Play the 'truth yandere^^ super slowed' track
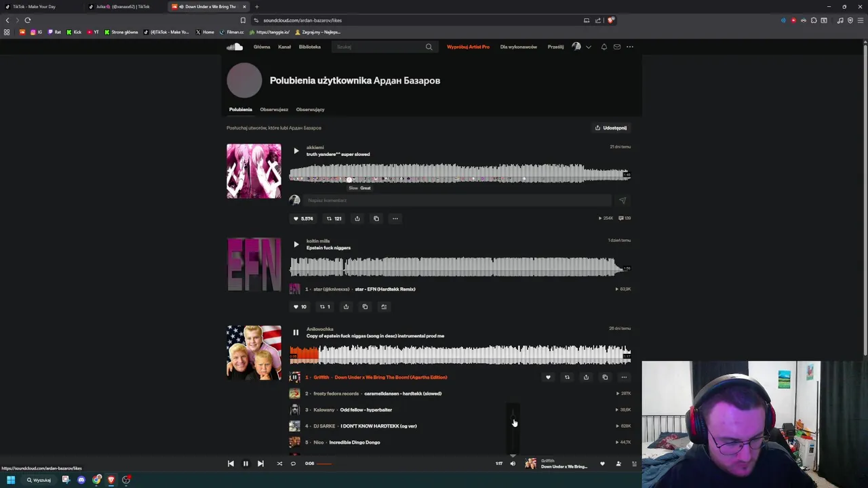 tap(296, 150)
